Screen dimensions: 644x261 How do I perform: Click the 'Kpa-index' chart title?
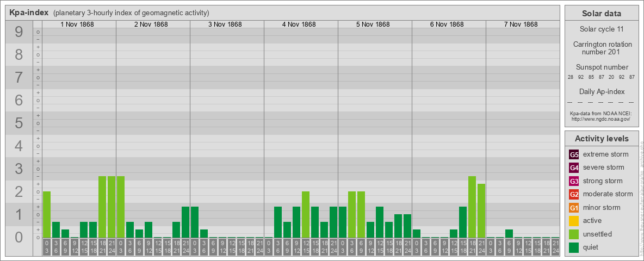30,13
